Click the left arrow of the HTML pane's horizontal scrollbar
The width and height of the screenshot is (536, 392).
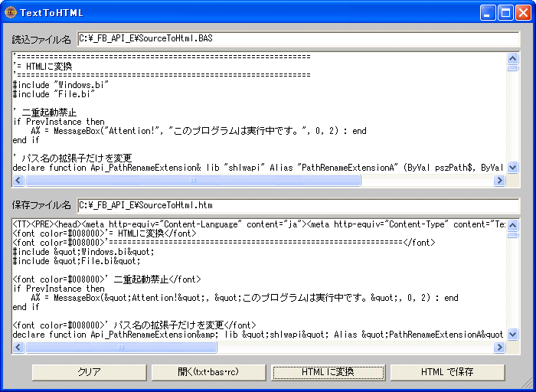click(18, 347)
